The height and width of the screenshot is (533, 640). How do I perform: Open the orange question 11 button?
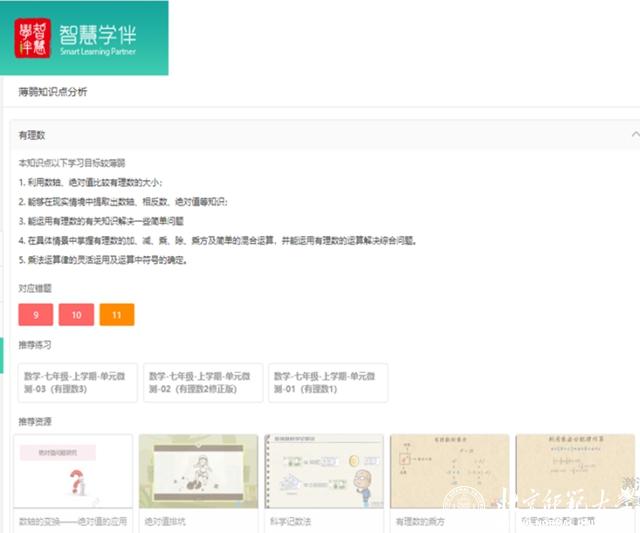pos(116,315)
